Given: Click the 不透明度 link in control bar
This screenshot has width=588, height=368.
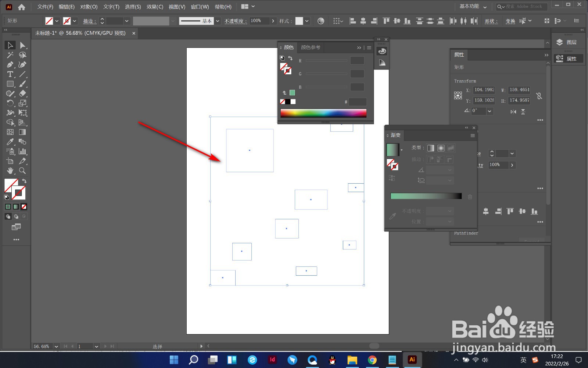Looking at the screenshot, I should pos(236,21).
